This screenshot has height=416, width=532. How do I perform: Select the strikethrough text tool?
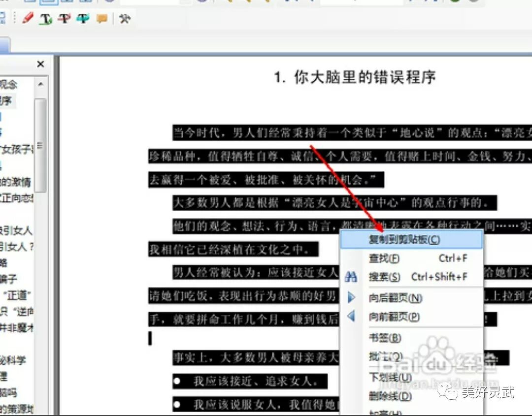tap(64, 20)
